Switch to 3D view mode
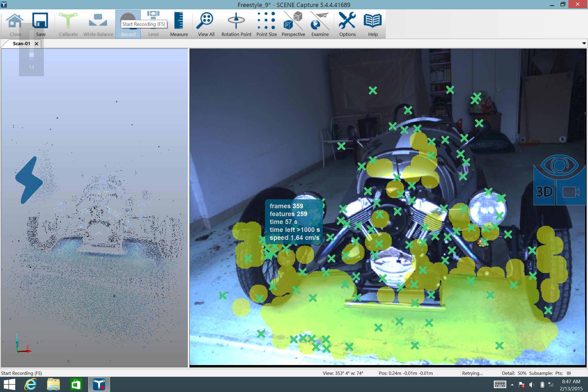The height and width of the screenshot is (392, 588). 544,192
